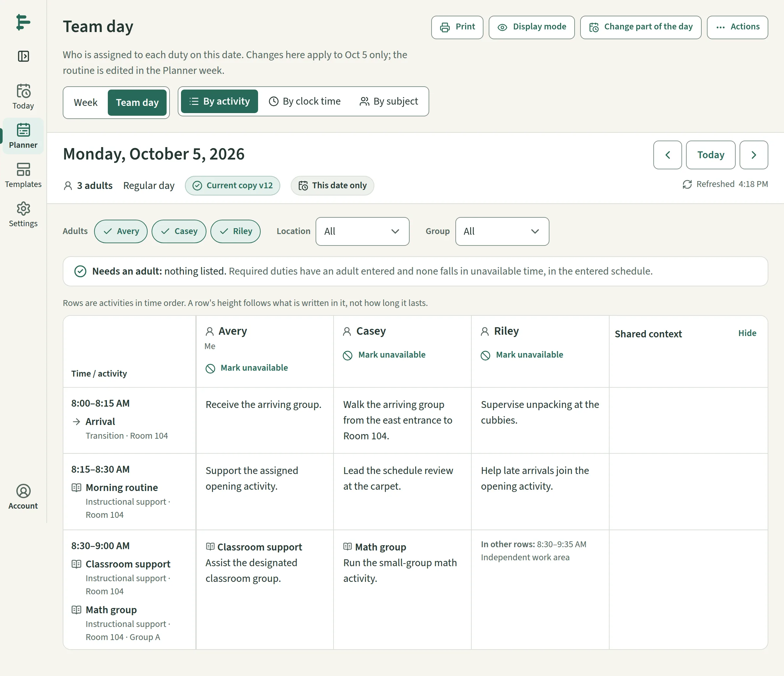Viewport: 784px width, 676px height.
Task: Open the Account sidebar item
Action: (23, 497)
